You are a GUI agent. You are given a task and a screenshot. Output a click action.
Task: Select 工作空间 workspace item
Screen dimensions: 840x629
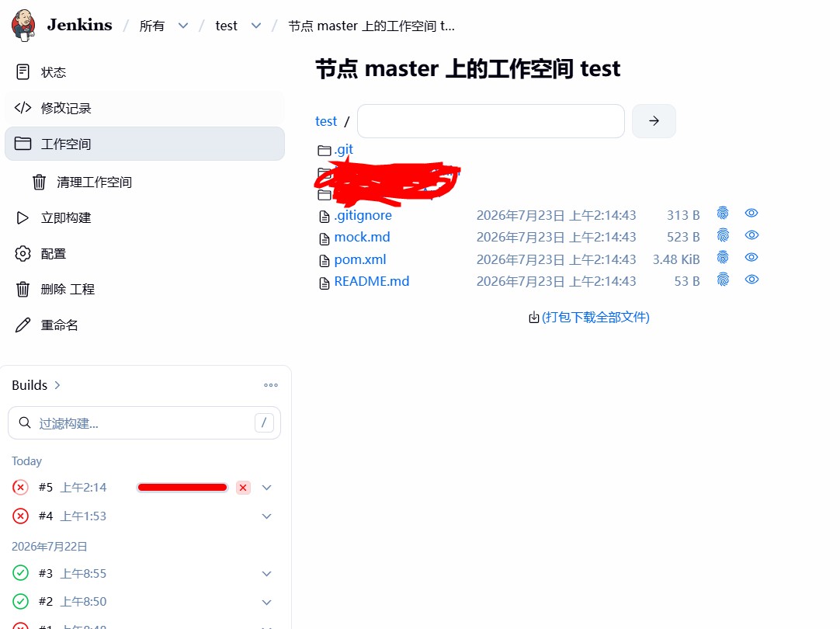coord(144,144)
